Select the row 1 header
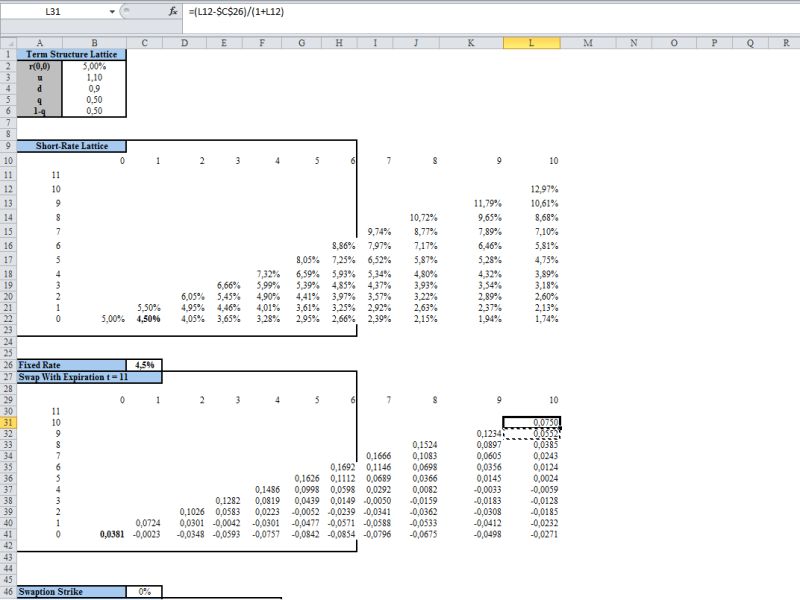800x600 pixels. coord(9,55)
